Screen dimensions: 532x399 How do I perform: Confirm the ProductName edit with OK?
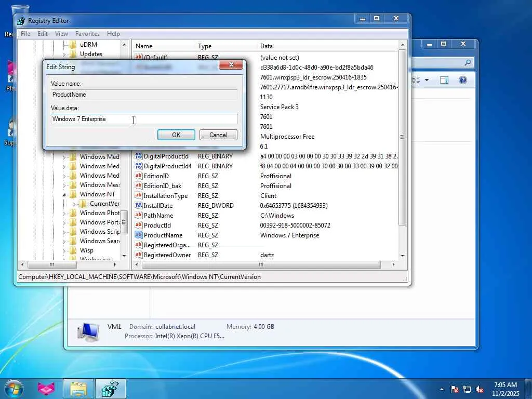[x=176, y=135]
